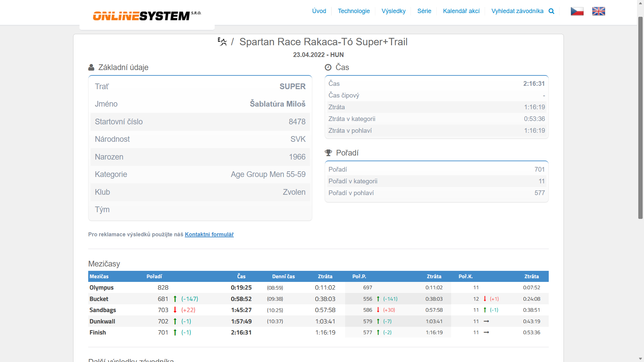Click the trophy icon beside Pořadí

pyautogui.click(x=328, y=153)
